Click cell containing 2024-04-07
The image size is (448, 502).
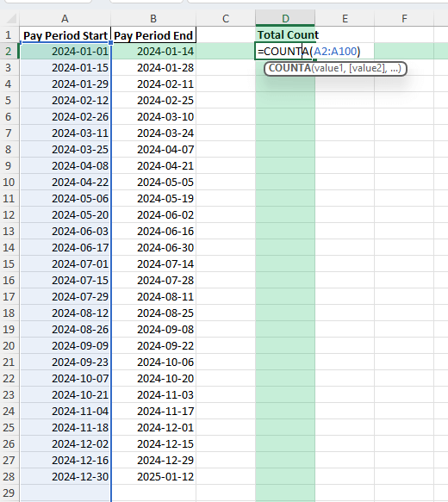(x=153, y=149)
